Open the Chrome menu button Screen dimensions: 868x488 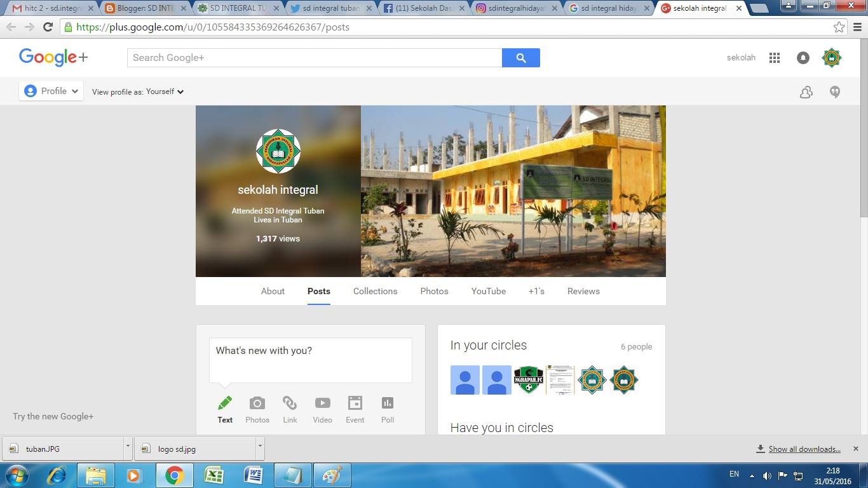point(857,27)
